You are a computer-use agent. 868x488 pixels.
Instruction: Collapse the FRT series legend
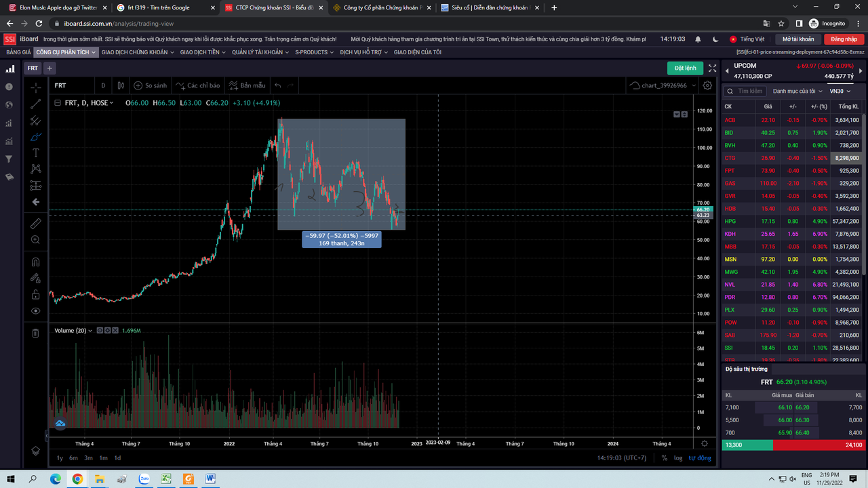[x=58, y=103]
